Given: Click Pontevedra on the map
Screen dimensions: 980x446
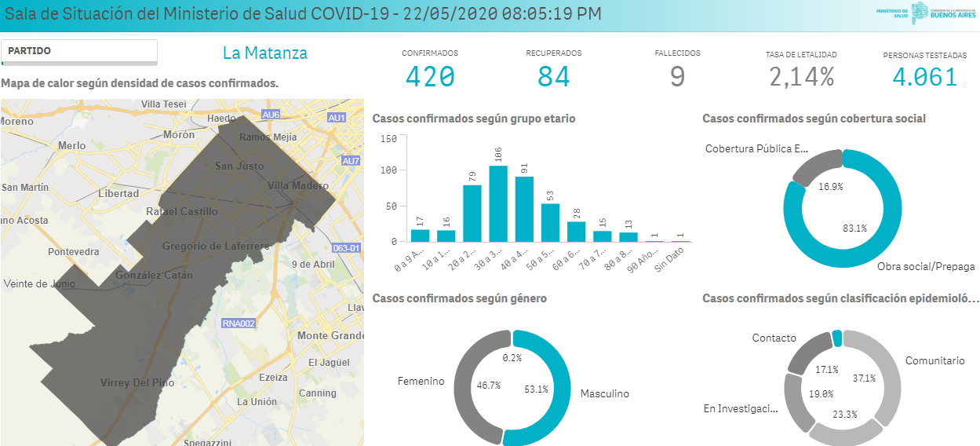Looking at the screenshot, I should tap(74, 252).
